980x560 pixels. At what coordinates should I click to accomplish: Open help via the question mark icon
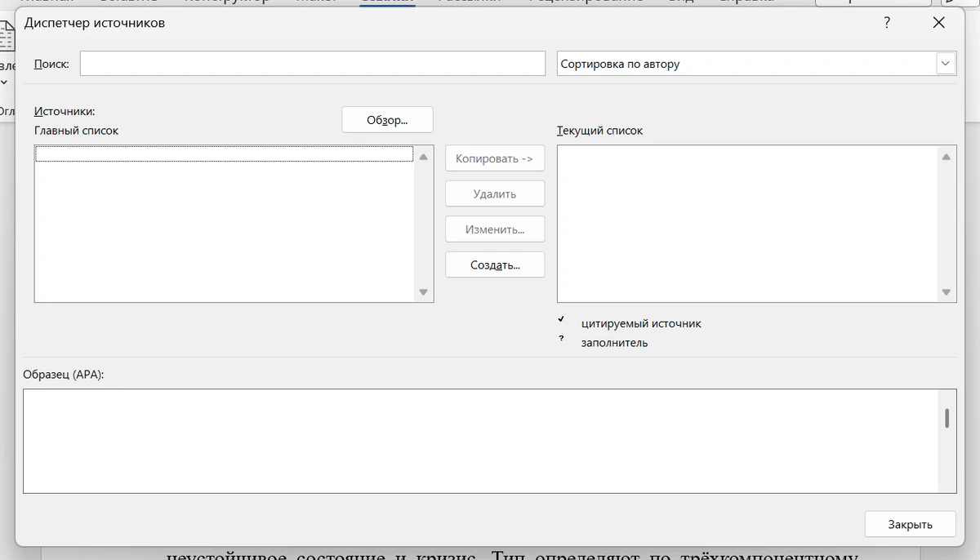tap(887, 24)
